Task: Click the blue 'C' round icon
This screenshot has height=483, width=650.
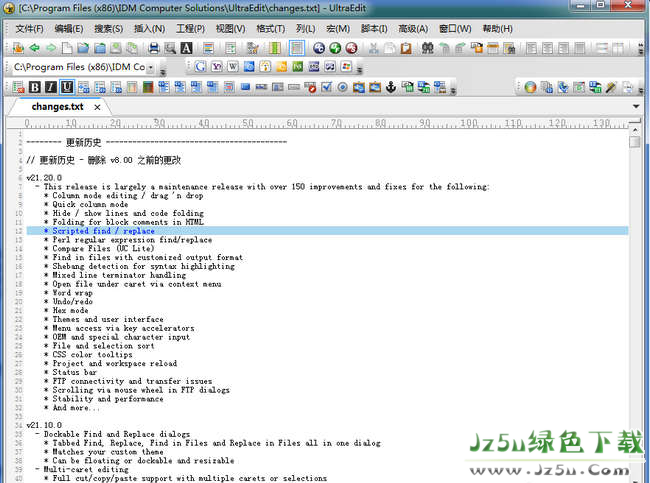Action: point(318,48)
